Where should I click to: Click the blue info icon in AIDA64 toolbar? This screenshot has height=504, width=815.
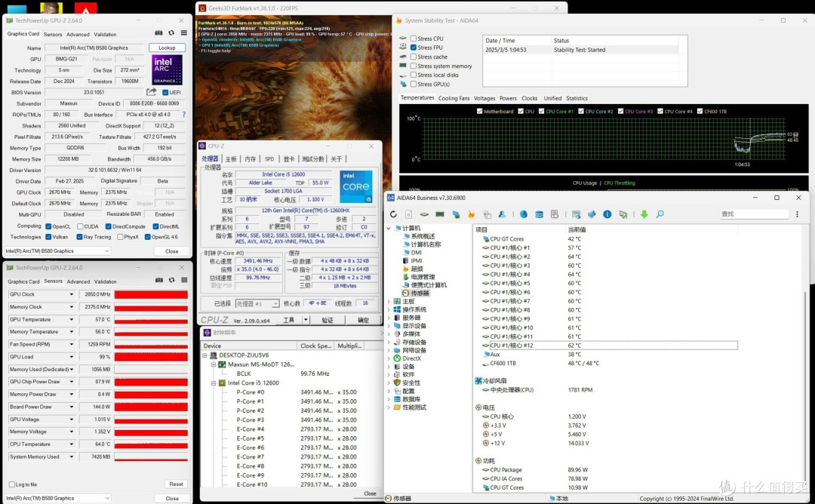[607, 214]
